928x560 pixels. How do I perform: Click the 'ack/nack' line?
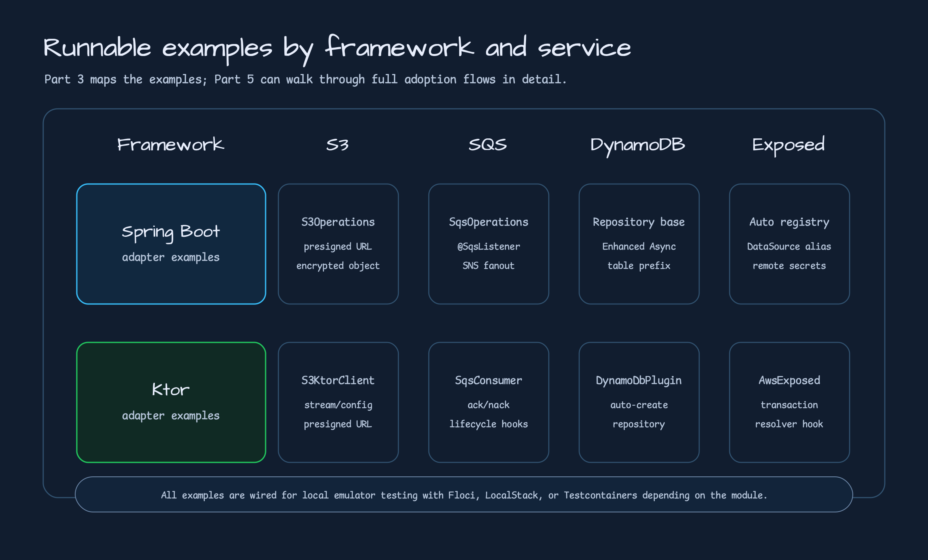pos(488,405)
